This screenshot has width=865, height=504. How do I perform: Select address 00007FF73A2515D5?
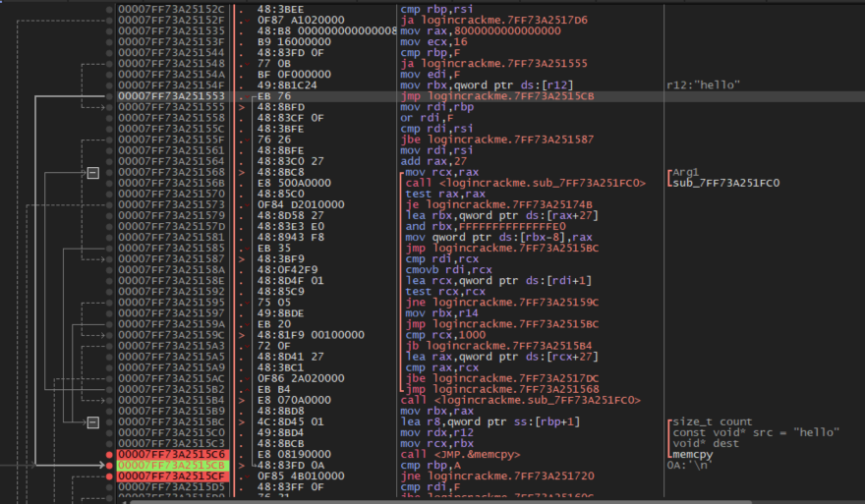[x=172, y=487]
